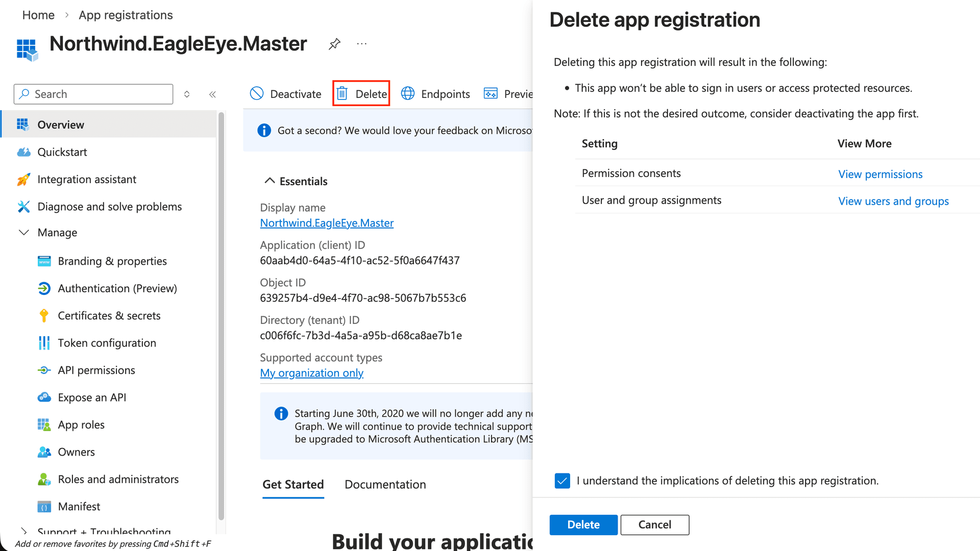Open Integration assistant rocket item

click(87, 180)
